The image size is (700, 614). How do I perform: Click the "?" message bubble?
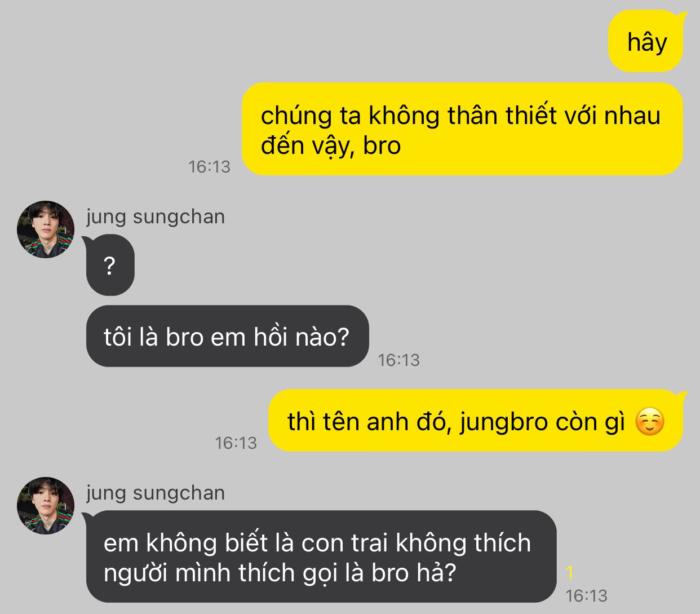[x=110, y=265]
